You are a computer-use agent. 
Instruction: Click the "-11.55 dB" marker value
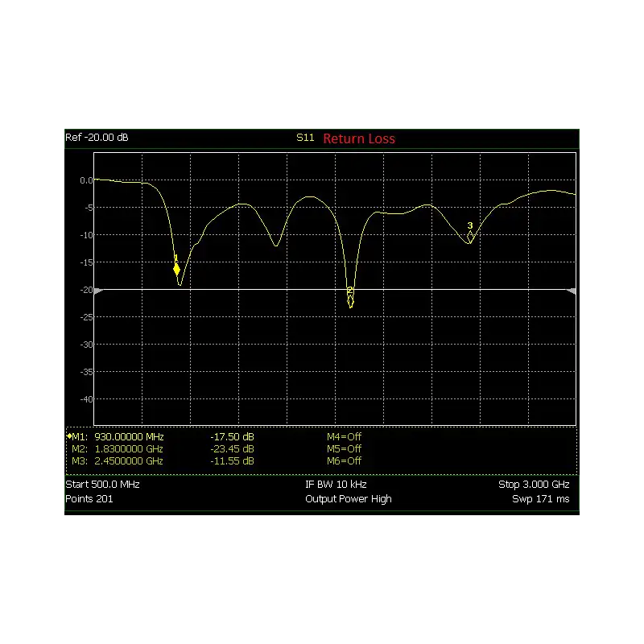point(232,461)
